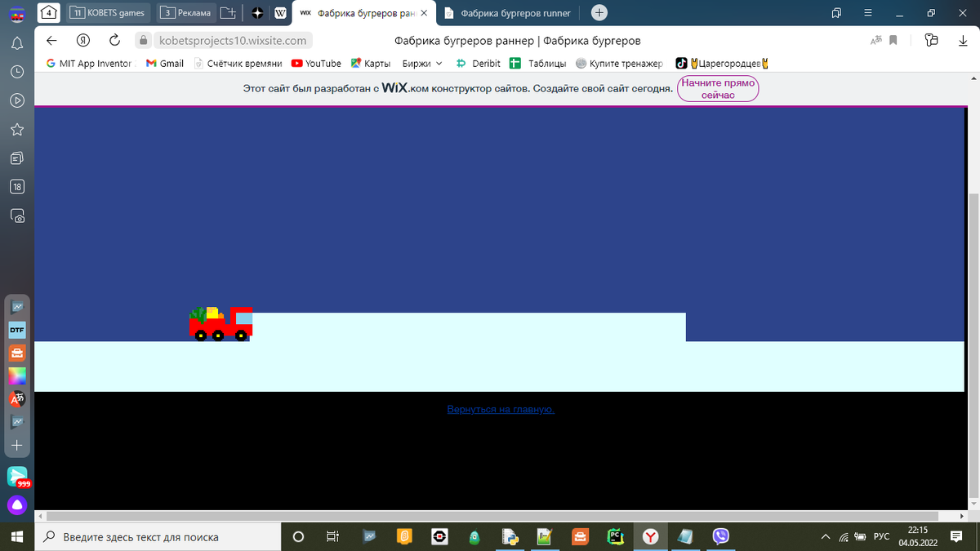Click the address bar kobetsprojects10.wixsite.com
The image size is (980, 551).
(x=233, y=40)
